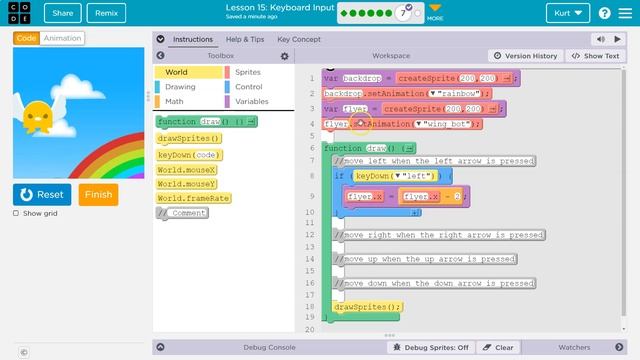Click the workspace vertical scrollbar
The width and height of the screenshot is (640, 360).
tap(623, 193)
